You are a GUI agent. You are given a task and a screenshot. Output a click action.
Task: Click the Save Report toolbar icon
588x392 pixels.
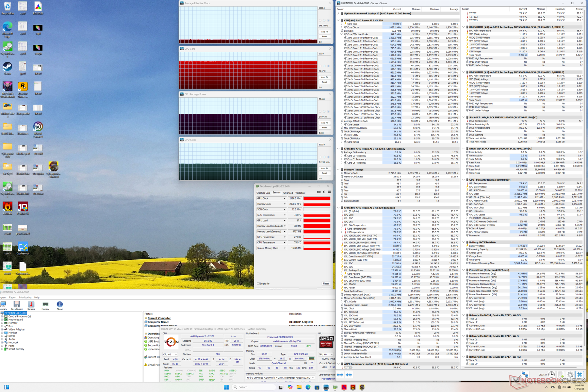(x=17, y=305)
